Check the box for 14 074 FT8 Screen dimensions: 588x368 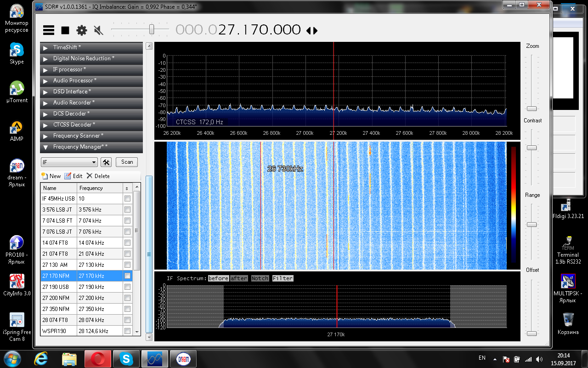tap(127, 243)
